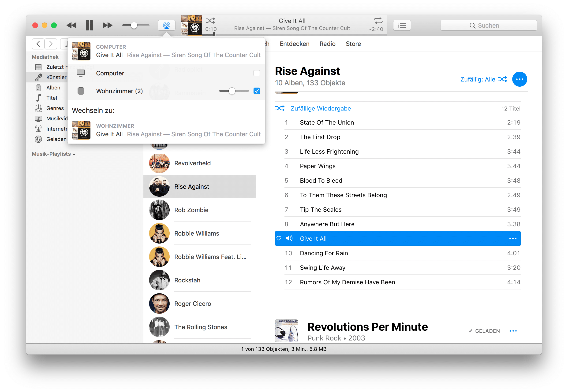This screenshot has width=568, height=392.
Task: Select artist Rockstah
Action: 200,280
